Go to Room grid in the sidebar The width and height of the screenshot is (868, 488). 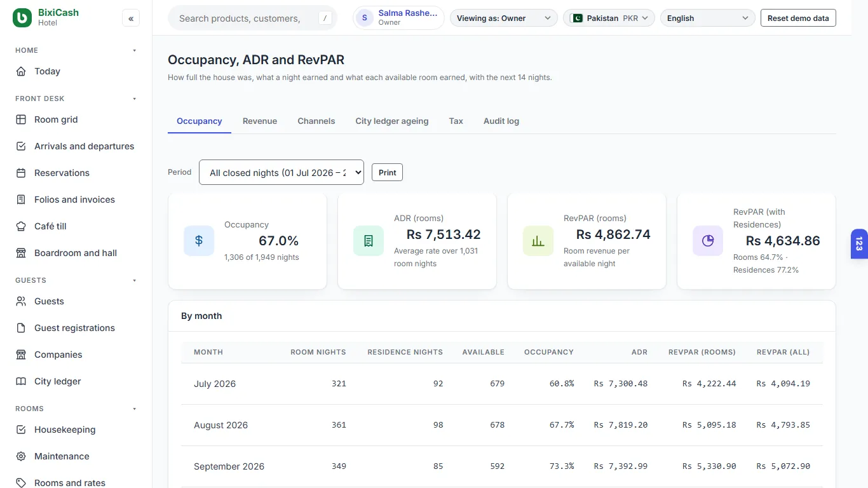[76, 119]
